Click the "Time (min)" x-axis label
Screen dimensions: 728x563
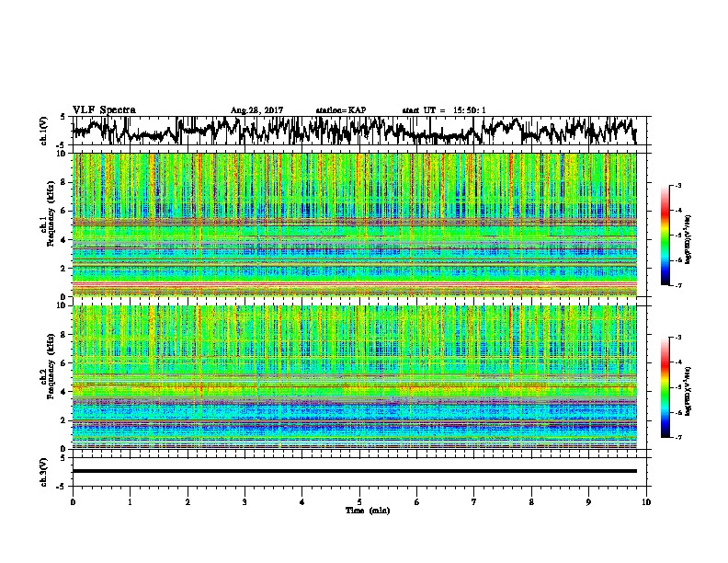point(368,511)
